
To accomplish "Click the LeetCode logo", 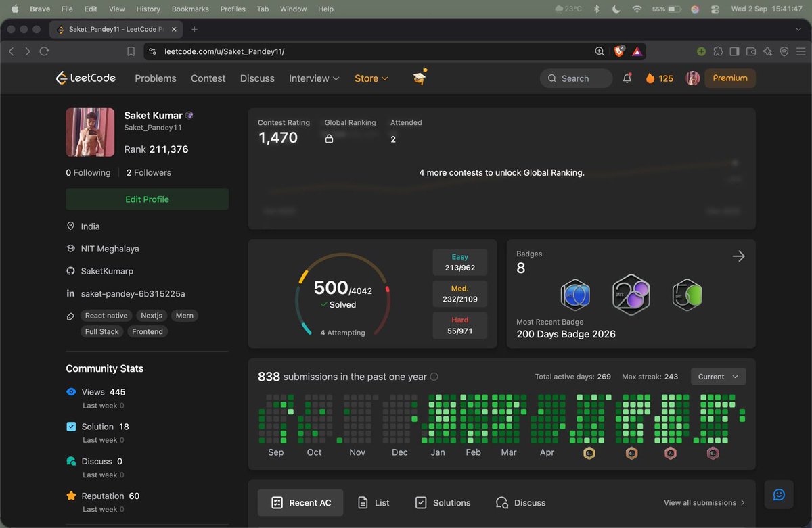I will click(x=85, y=78).
